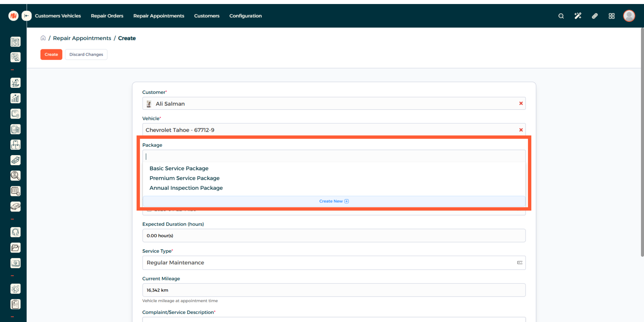Click the link chain icon in header
Viewport: 644px width, 322px height.
point(595,16)
